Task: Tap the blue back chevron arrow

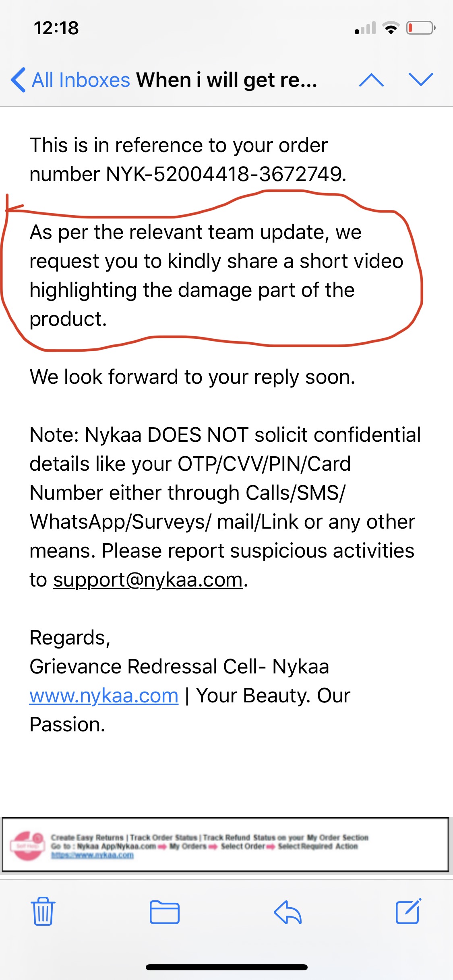Action: pyautogui.click(x=19, y=80)
